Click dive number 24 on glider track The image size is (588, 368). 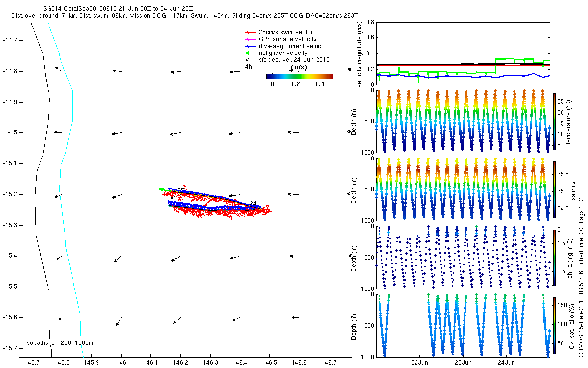(253, 203)
